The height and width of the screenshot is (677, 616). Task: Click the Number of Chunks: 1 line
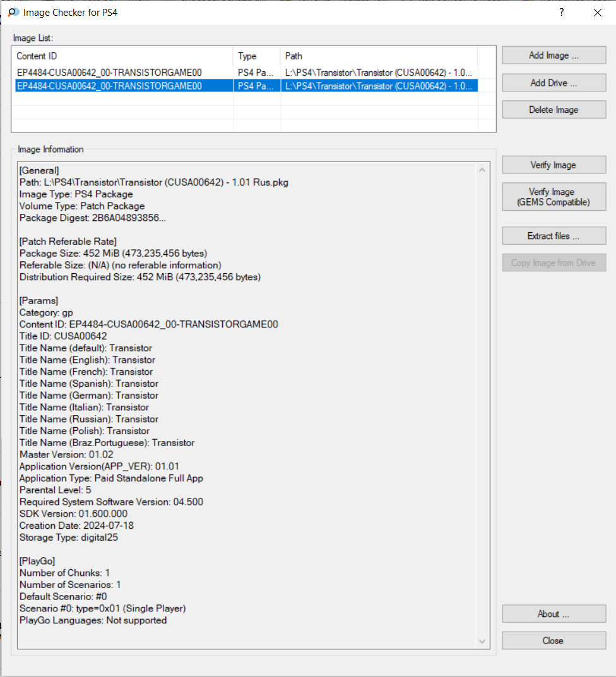[65, 572]
